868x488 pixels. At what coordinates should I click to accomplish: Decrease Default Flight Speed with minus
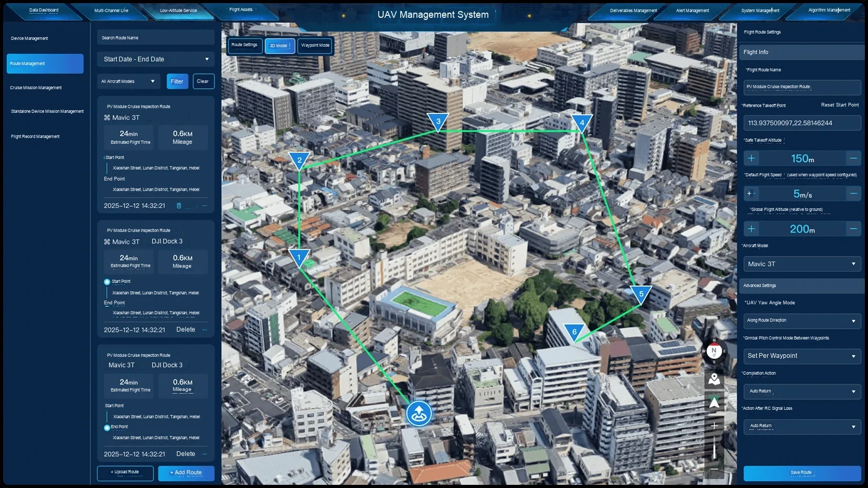(854, 194)
